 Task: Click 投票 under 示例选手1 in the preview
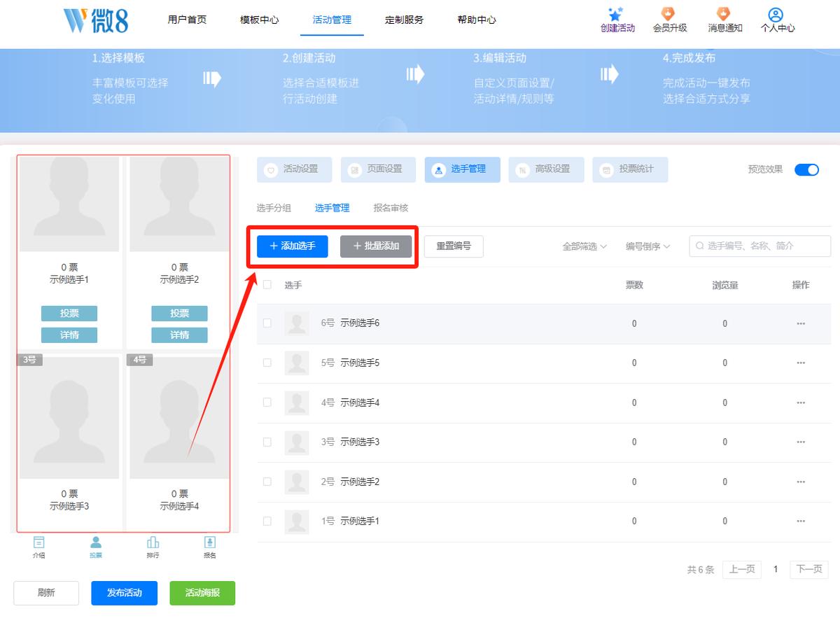[x=69, y=313]
